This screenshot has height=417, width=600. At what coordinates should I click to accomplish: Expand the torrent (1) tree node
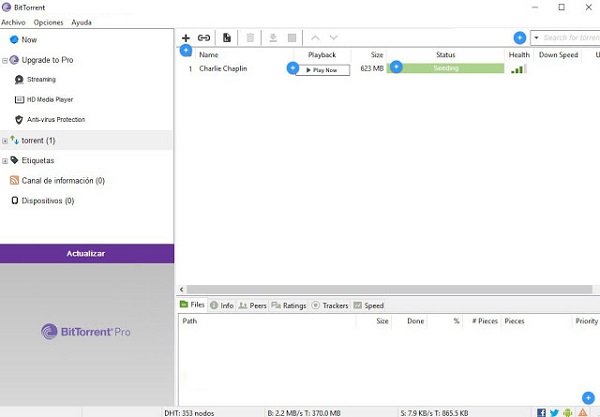pyautogui.click(x=5, y=141)
